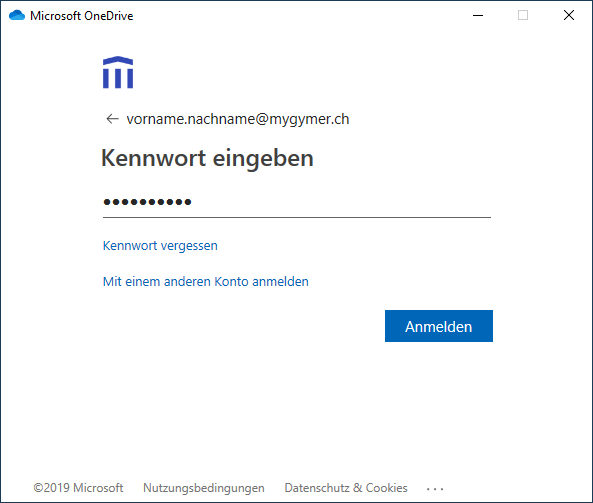Screen dimensions: 593x503
Task: Click the Kennwort eingeben heading
Action: 208,158
